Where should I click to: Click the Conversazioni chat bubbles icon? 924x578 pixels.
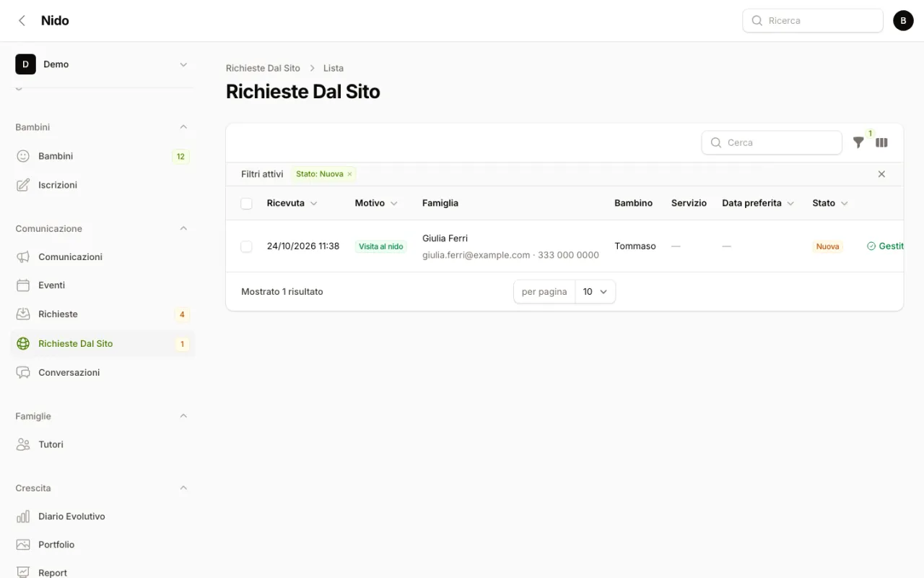click(x=23, y=373)
